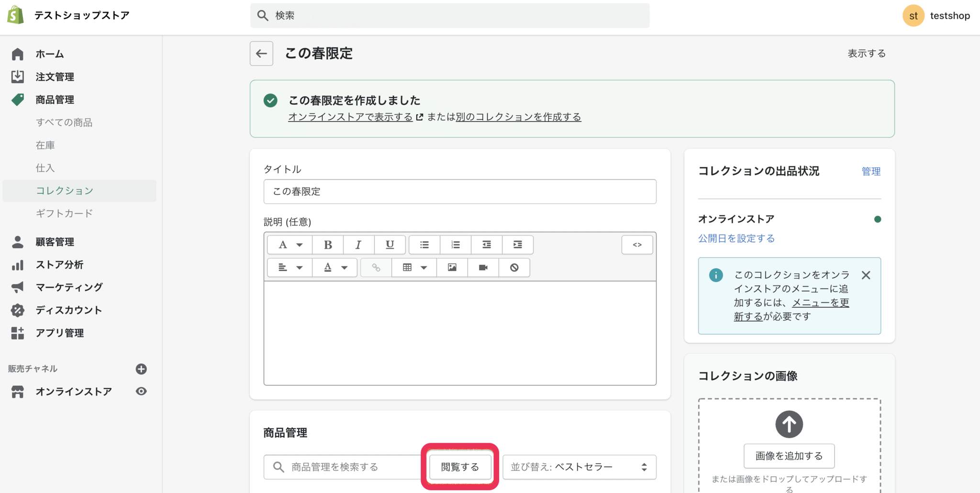Open the 並び替え sort order selector
The image size is (980, 493).
(x=579, y=467)
